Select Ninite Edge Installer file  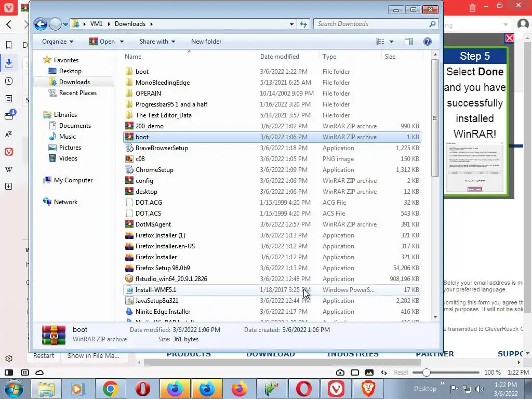pyautogui.click(x=272, y=312)
